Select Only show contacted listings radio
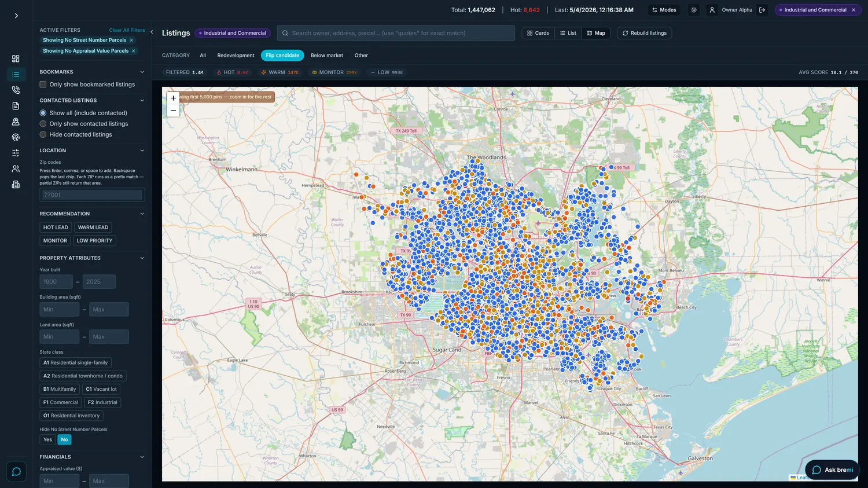The width and height of the screenshot is (868, 488). [43, 124]
